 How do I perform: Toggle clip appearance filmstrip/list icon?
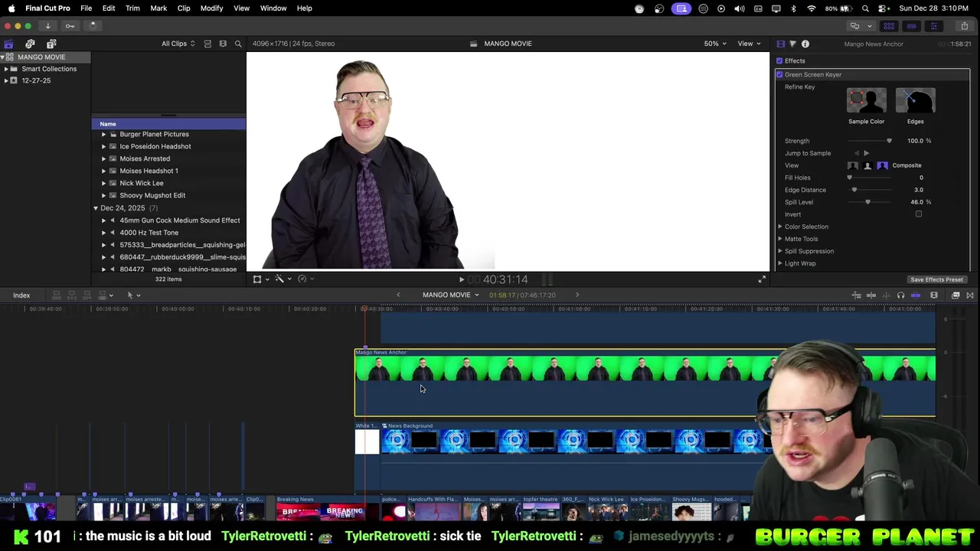click(207, 44)
